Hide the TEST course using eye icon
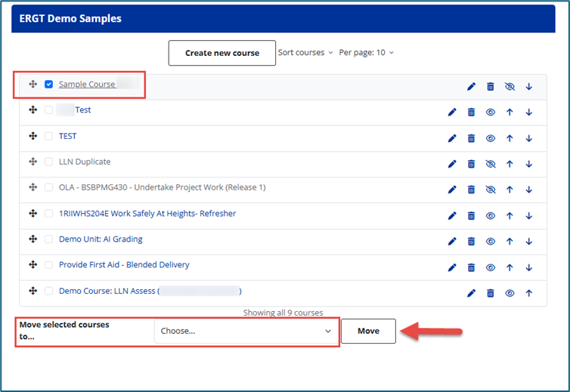The height and width of the screenshot is (392, 570). pyautogui.click(x=491, y=138)
